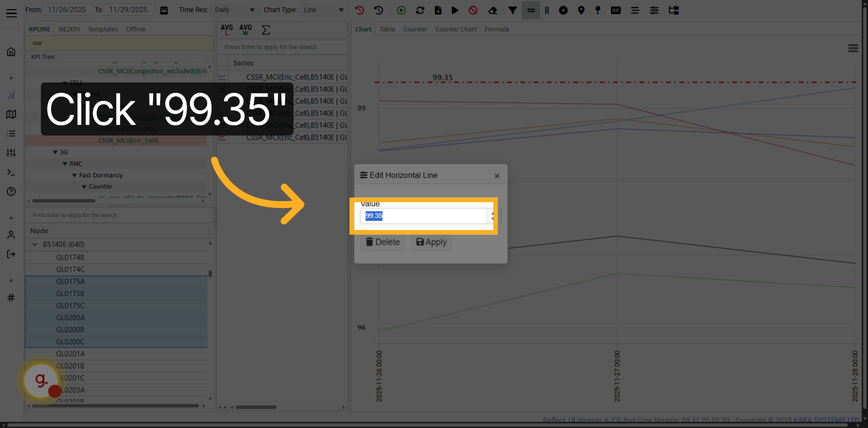The width and height of the screenshot is (868, 428).
Task: Click the red 99.35 horizontal line label
Action: point(443,77)
